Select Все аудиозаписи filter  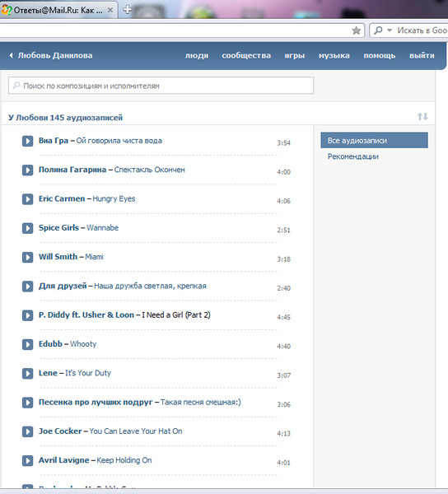(374, 140)
